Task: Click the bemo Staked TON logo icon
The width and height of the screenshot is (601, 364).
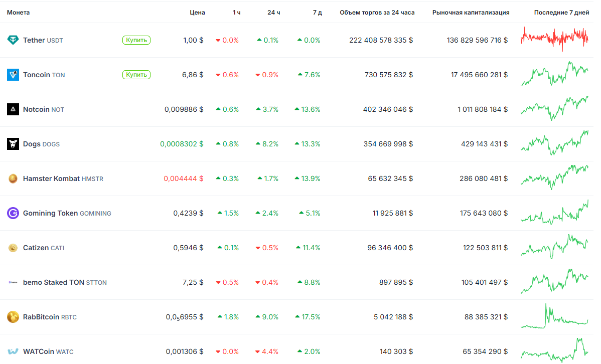Action: (13, 282)
